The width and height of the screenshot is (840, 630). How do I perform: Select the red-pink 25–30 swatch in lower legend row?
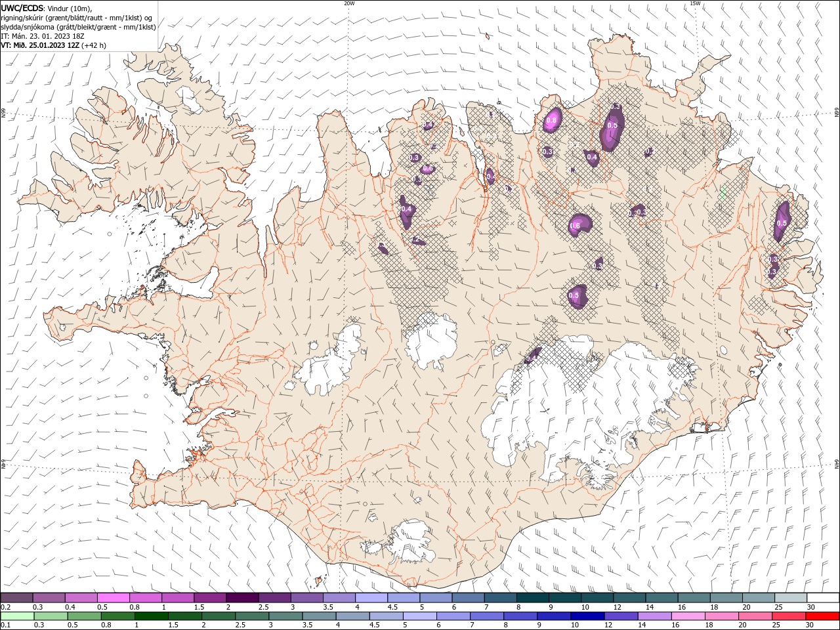tap(789, 616)
